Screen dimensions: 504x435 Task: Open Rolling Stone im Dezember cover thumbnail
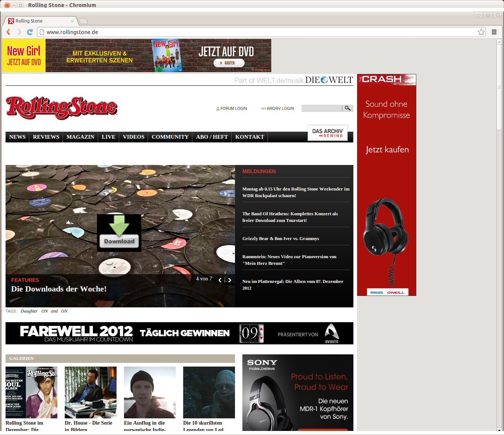31,392
